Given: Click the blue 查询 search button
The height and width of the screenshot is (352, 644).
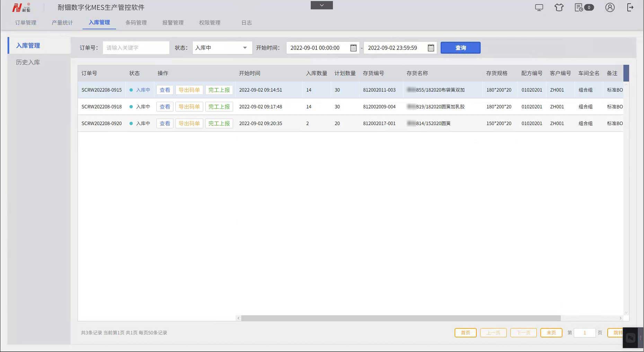Looking at the screenshot, I should [x=460, y=48].
